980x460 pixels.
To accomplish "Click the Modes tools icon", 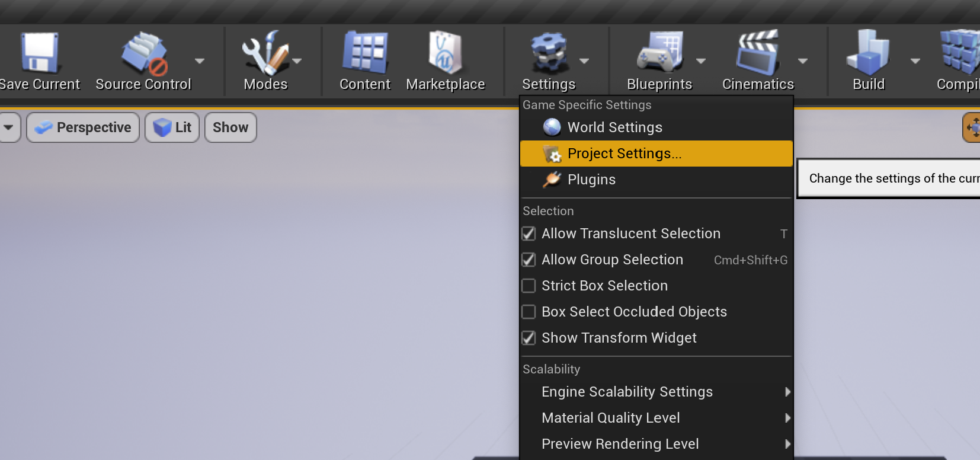I will tap(265, 53).
